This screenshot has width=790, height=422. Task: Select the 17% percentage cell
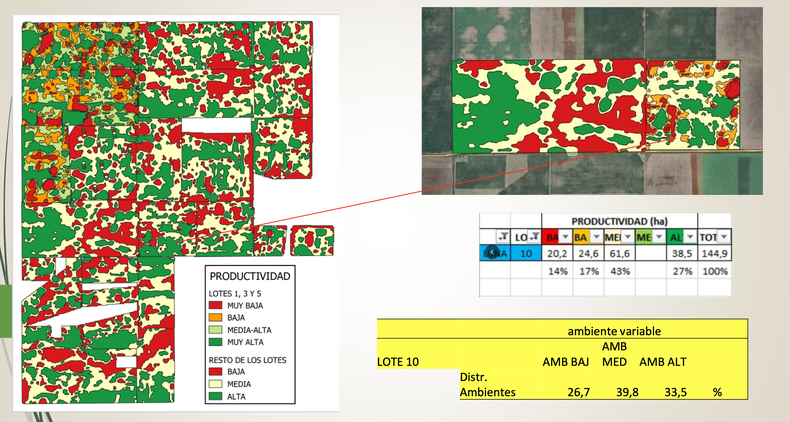pos(588,271)
